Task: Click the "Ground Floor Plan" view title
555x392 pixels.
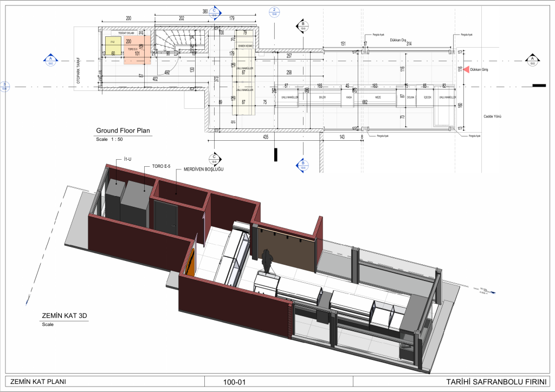Action: (x=123, y=130)
